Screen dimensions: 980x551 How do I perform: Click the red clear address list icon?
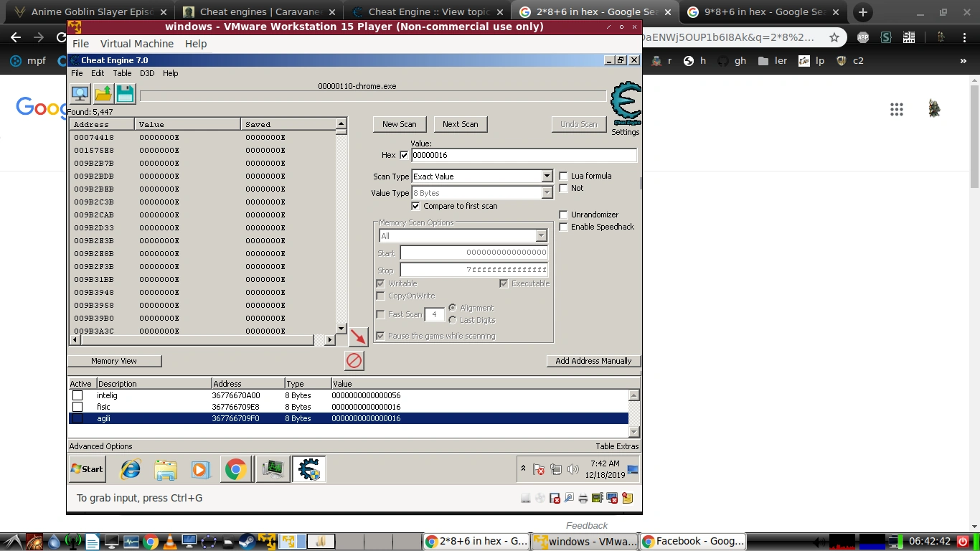[354, 360]
